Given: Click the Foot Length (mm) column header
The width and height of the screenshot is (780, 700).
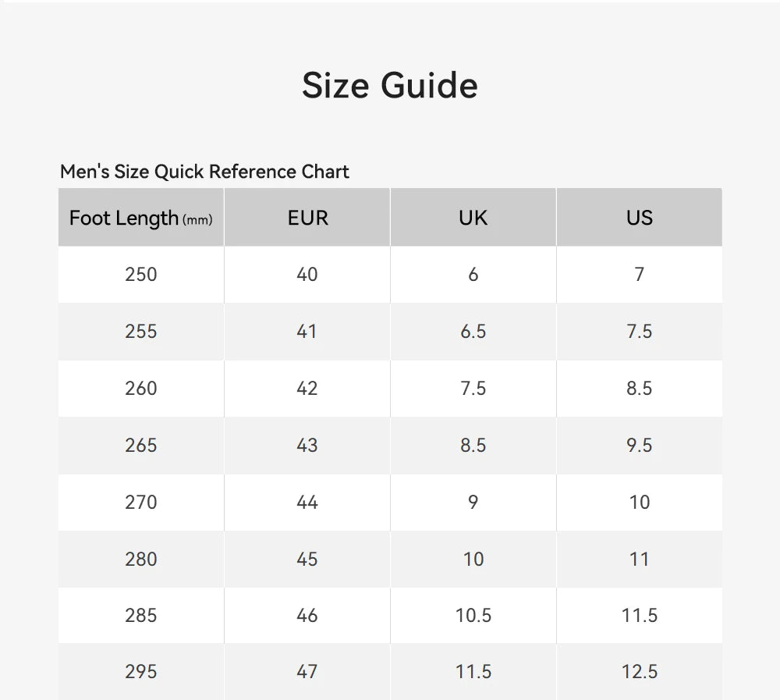Looking at the screenshot, I should click(x=141, y=218).
